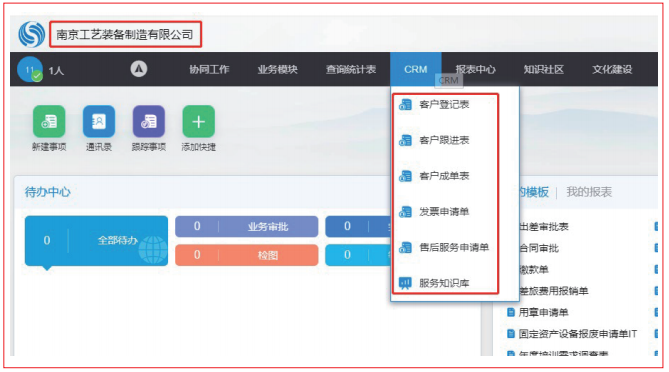
Task: Switch to the 我的报表 tab
Action: coord(589,192)
